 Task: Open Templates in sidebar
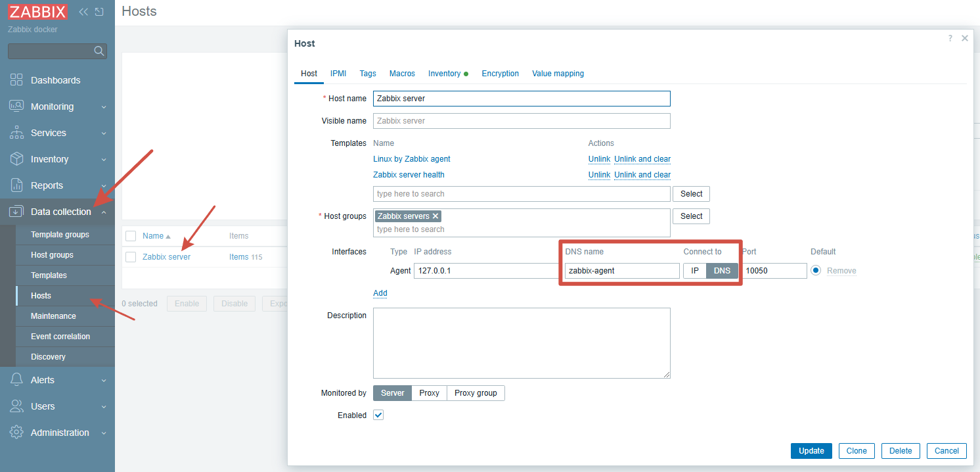65,275
